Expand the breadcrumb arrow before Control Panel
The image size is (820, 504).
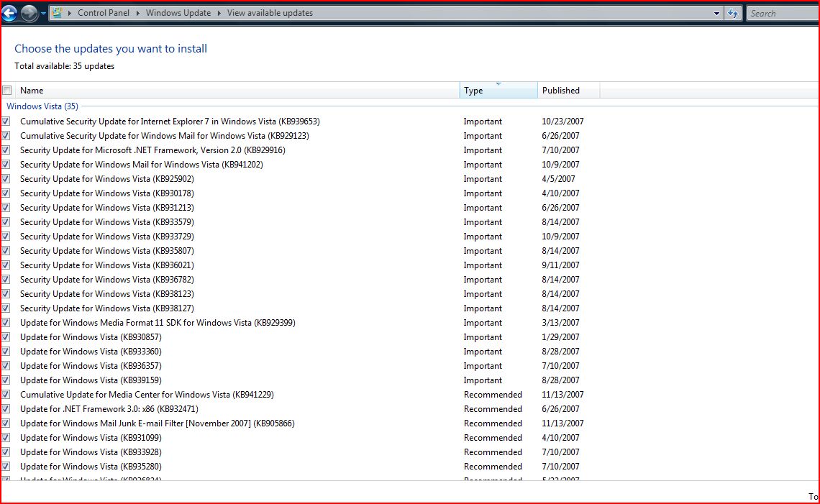tap(70, 13)
